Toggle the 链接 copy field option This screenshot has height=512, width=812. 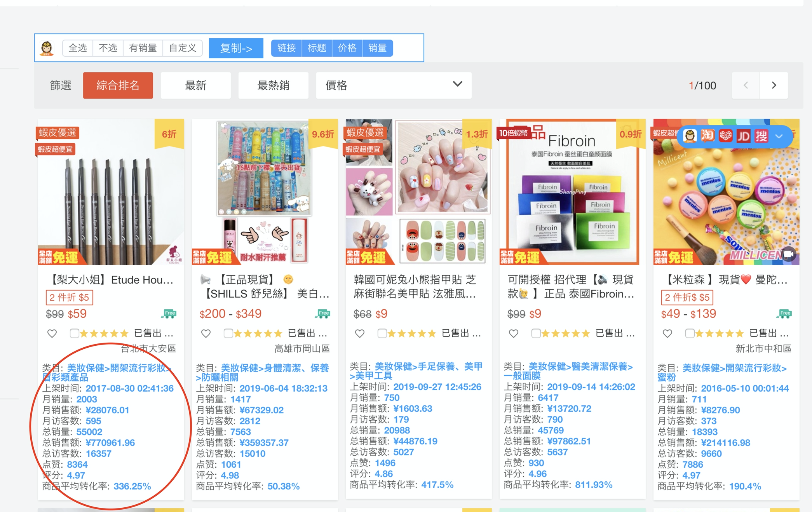pos(287,48)
